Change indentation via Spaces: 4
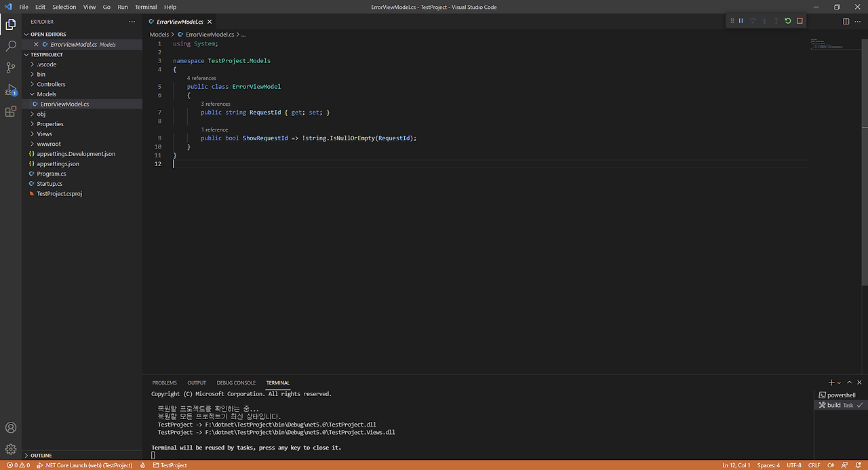Screen dimensions: 868x470 tap(768, 465)
